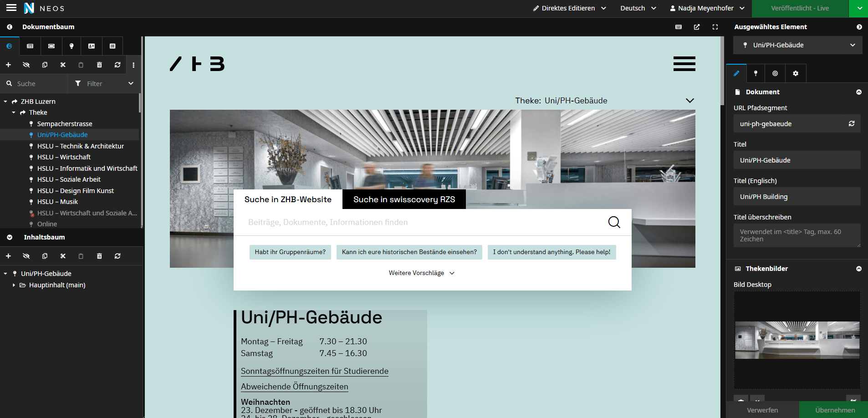Open the Direktes Editieren mode dropdown
Screen dimensions: 868x418
click(x=569, y=8)
